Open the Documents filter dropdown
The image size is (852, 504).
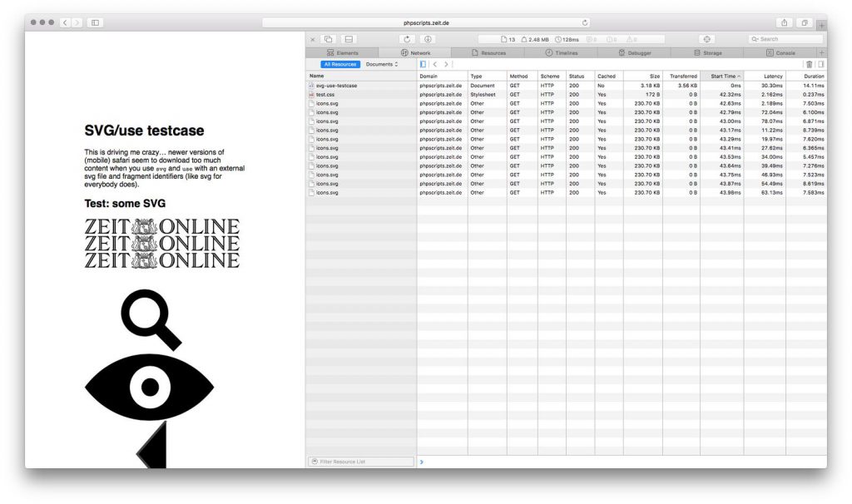[x=381, y=64]
